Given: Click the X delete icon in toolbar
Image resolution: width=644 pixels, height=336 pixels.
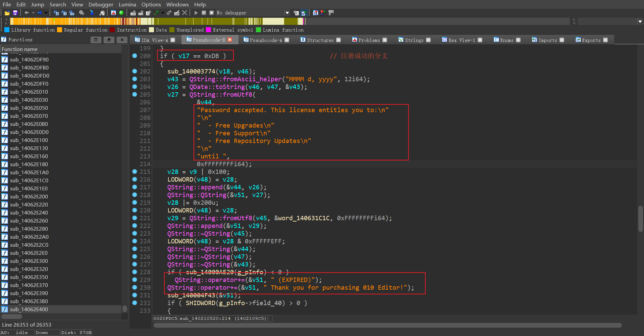Looking at the screenshot, I should click(185, 13).
